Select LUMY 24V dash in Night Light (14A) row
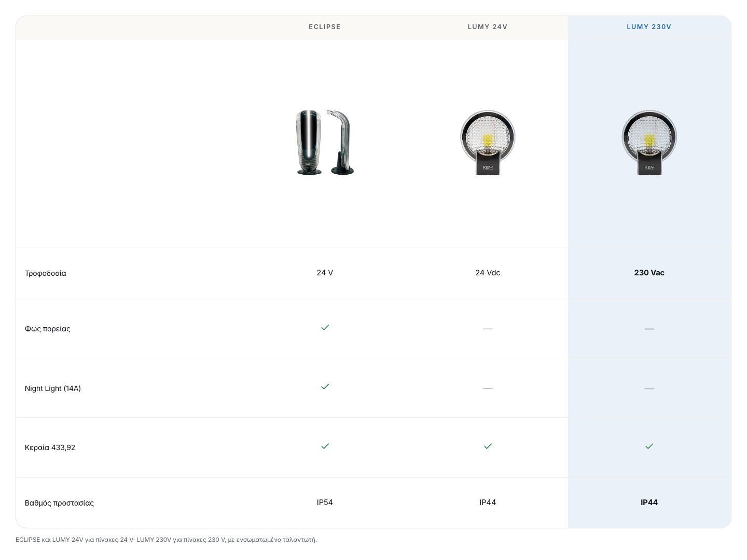This screenshot has height=560, width=747. pos(488,388)
